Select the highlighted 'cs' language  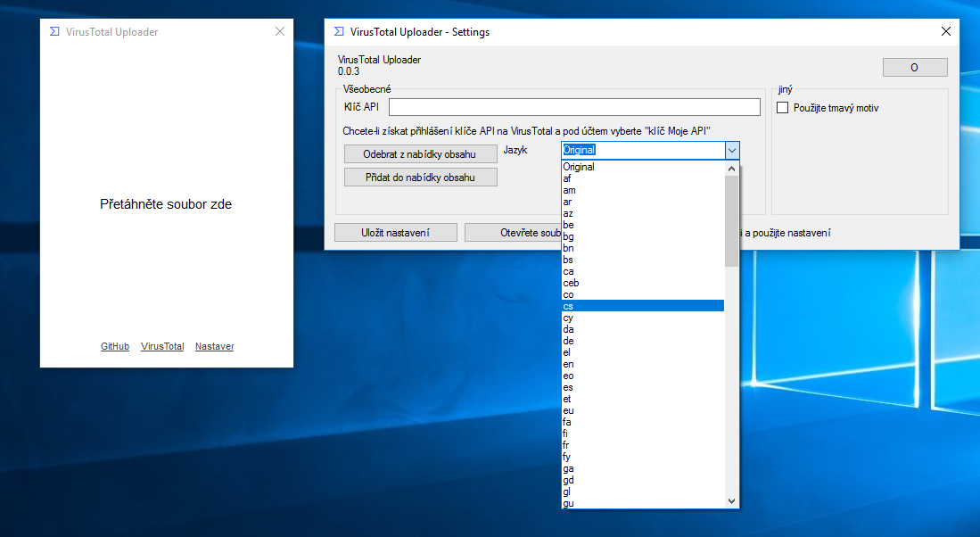(643, 306)
